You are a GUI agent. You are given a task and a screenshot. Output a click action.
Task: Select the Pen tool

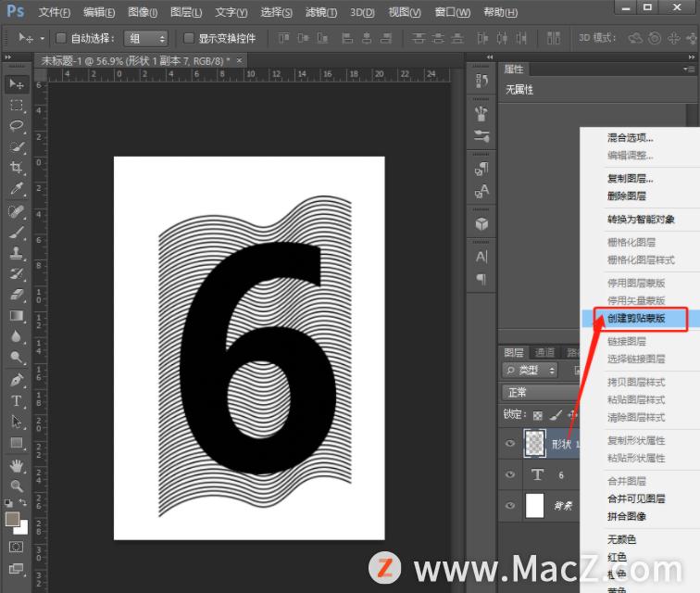click(x=17, y=380)
